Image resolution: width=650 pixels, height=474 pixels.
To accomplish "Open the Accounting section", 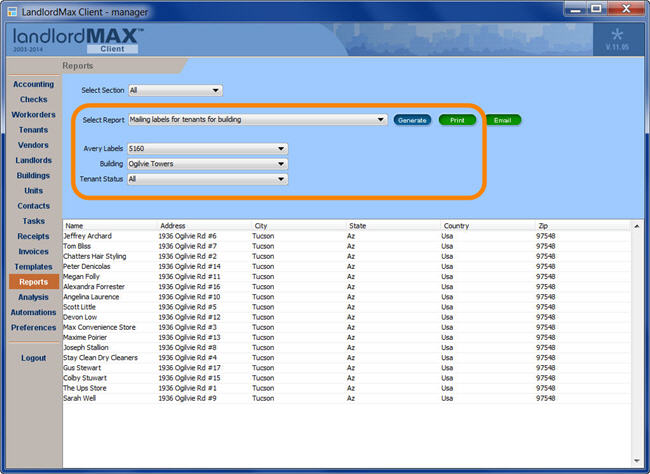I will pos(34,84).
